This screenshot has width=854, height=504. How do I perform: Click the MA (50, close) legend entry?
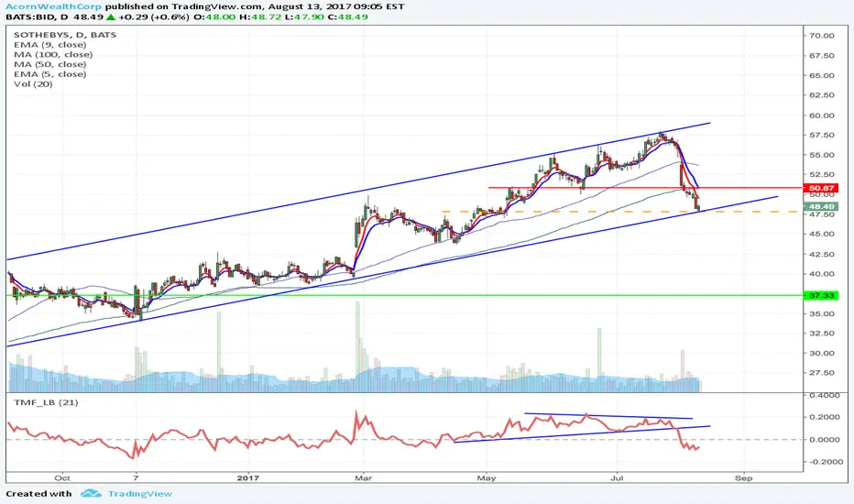(50, 64)
